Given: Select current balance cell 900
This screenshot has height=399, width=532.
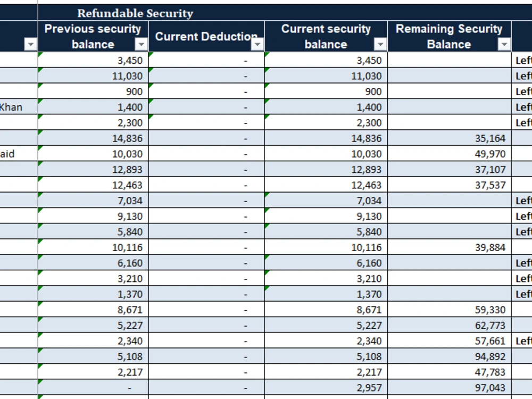Looking at the screenshot, I should click(326, 92).
